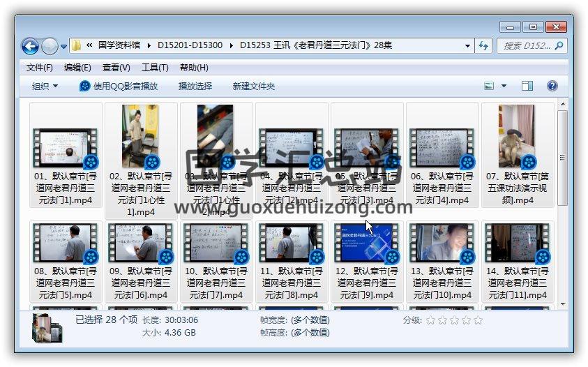Select the 07 第五课功法演示视频 video thumbnail

point(517,137)
